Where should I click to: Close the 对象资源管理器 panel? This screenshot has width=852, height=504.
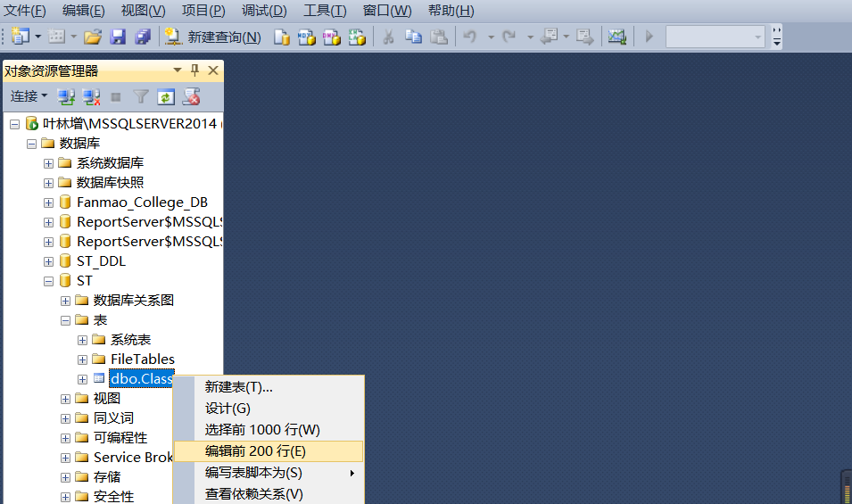(213, 70)
